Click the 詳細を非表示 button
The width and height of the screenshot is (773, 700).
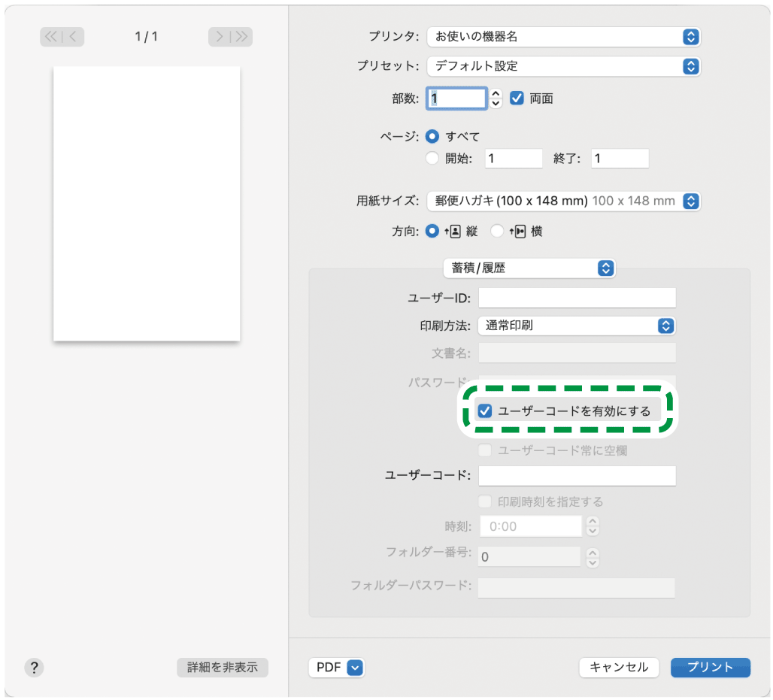(222, 668)
